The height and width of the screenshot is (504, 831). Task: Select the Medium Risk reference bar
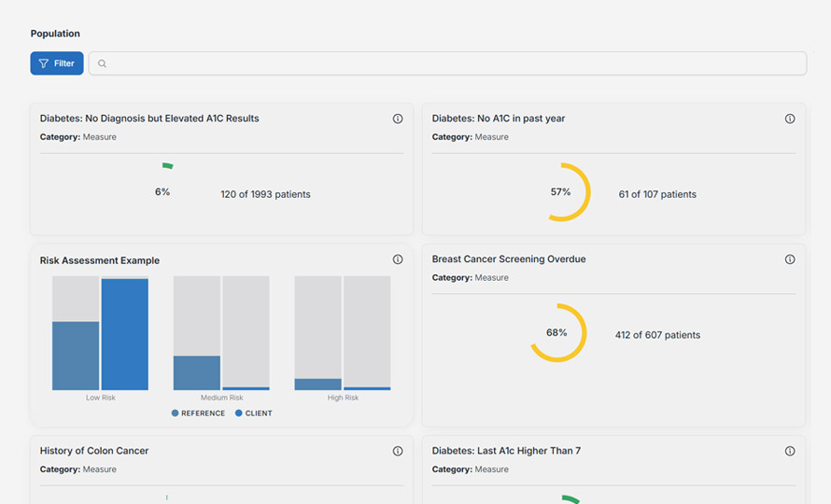(197, 372)
